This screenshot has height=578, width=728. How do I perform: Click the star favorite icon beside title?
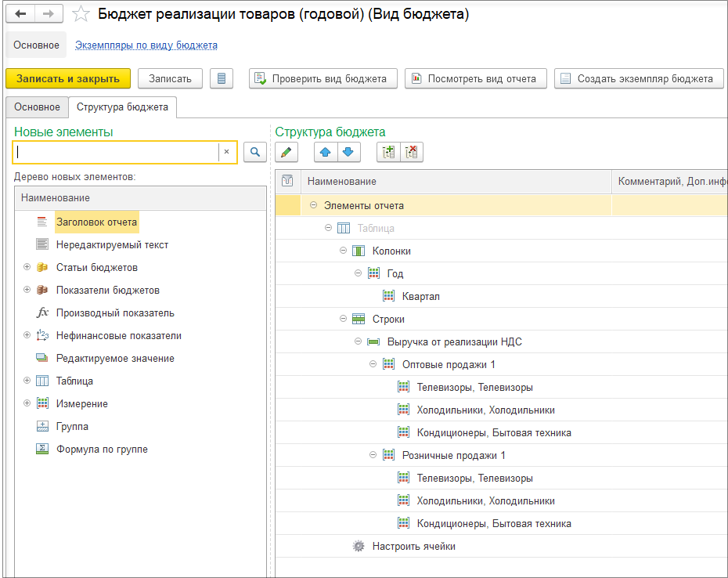point(81,14)
